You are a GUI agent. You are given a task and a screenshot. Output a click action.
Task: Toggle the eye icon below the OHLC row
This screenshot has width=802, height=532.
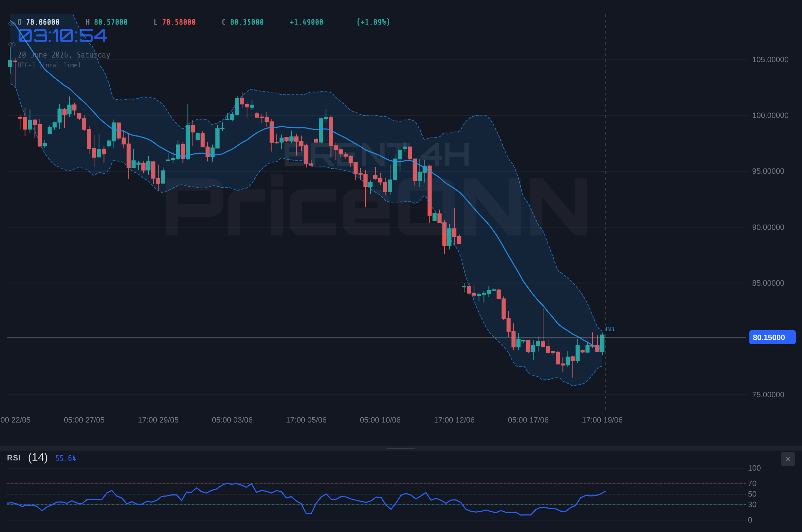(x=12, y=44)
